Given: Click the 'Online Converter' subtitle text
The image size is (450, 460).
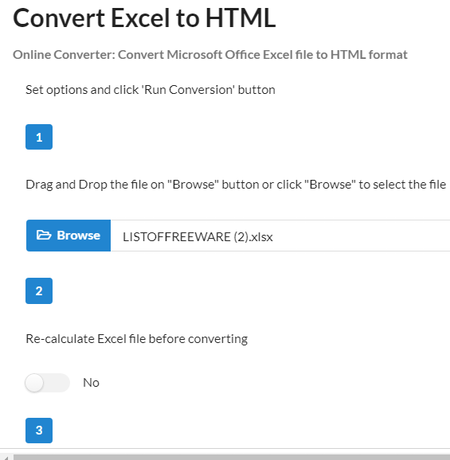Looking at the screenshot, I should tap(210, 55).
